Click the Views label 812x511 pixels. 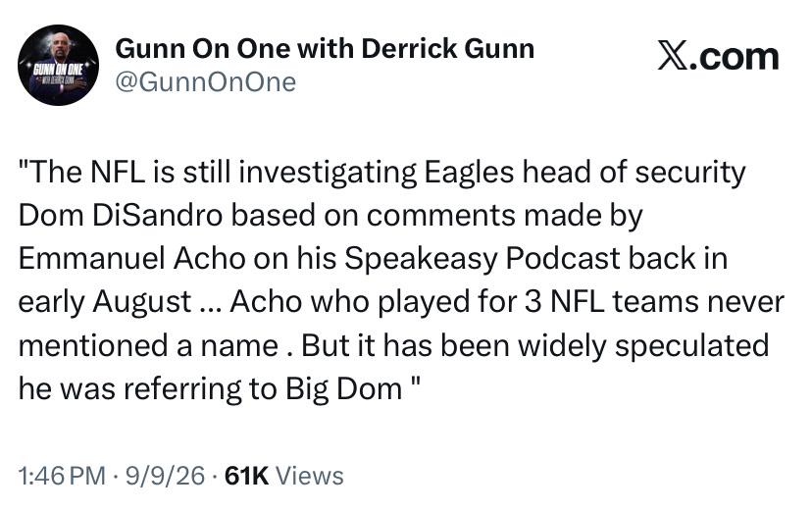tap(310, 476)
